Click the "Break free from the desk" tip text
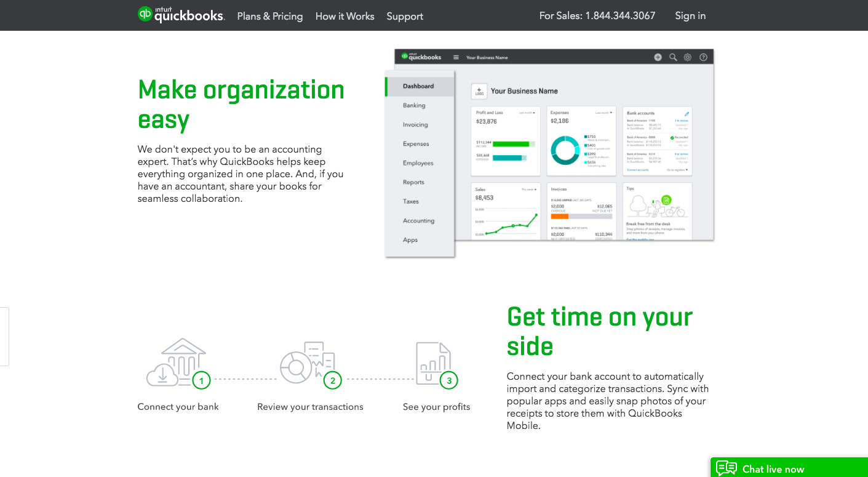The image size is (868, 477). tap(650, 224)
